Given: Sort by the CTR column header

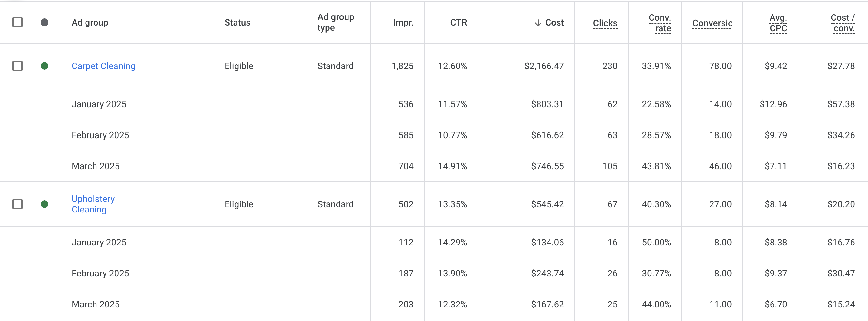Looking at the screenshot, I should tap(458, 23).
